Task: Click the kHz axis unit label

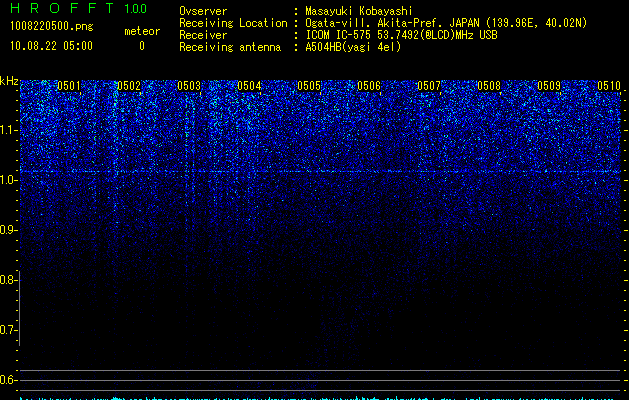Action: [9, 81]
